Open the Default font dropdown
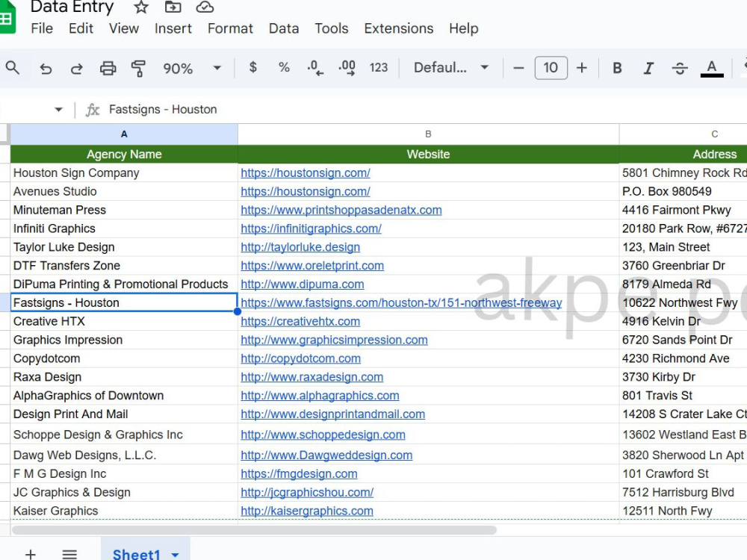Viewport: 747px width, 560px height. pyautogui.click(x=451, y=68)
